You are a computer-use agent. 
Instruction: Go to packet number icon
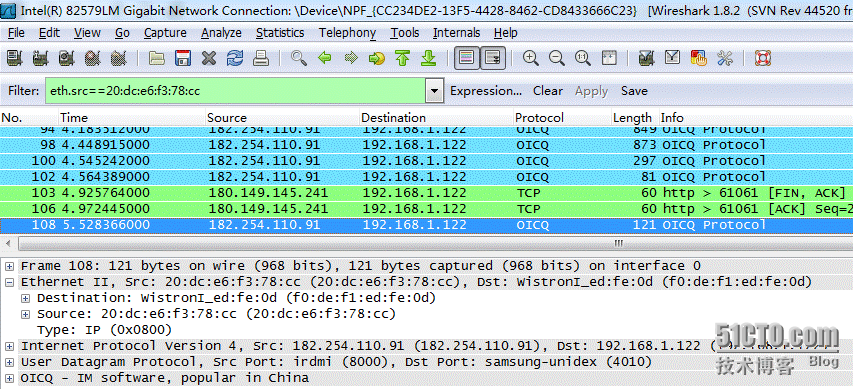[x=376, y=58]
